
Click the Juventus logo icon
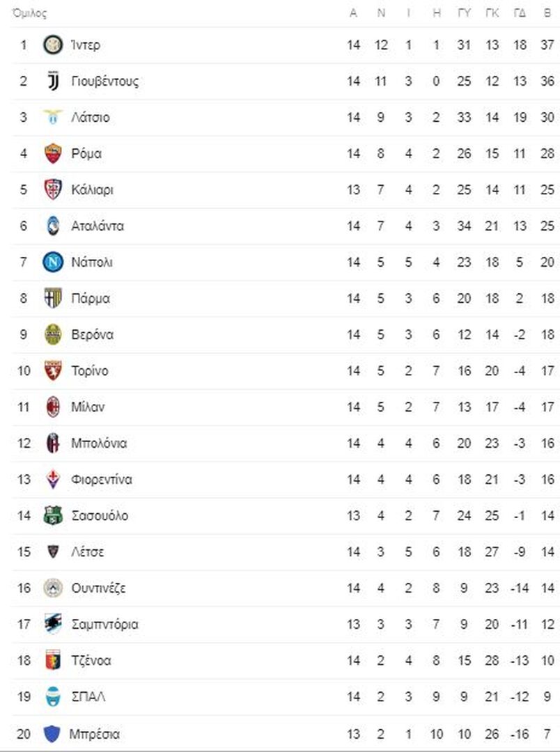[53, 81]
